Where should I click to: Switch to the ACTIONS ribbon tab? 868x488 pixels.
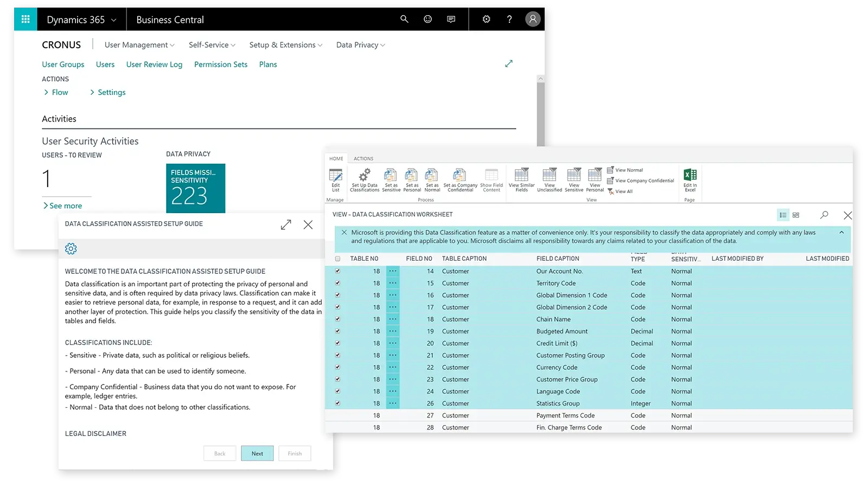click(x=363, y=159)
